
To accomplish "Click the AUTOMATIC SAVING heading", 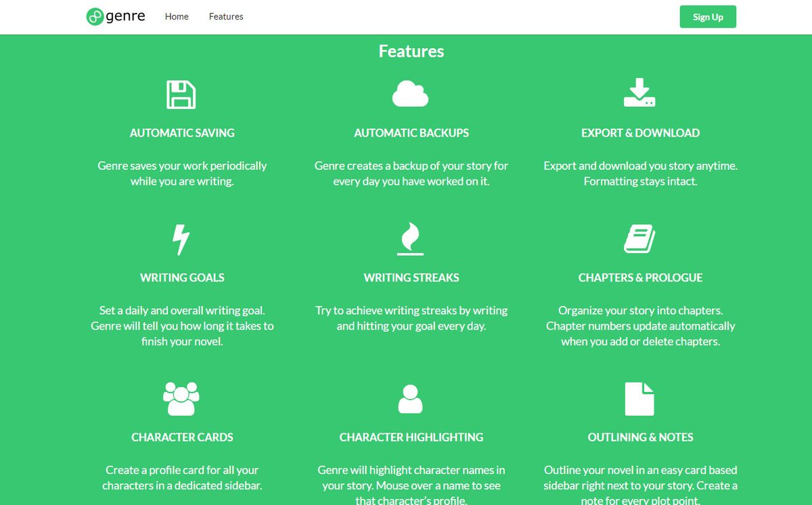I will tap(182, 133).
